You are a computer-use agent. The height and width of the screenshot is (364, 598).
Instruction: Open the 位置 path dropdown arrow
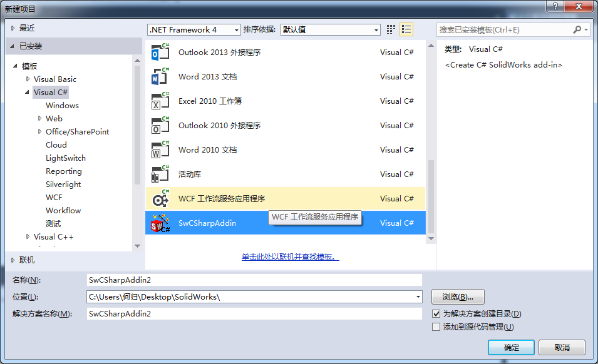click(x=418, y=296)
